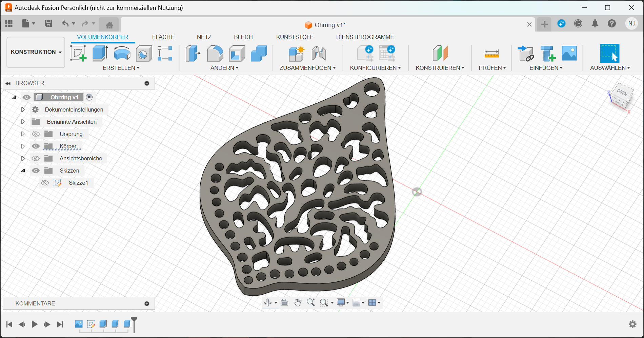Select the Hole tool icon

click(144, 53)
